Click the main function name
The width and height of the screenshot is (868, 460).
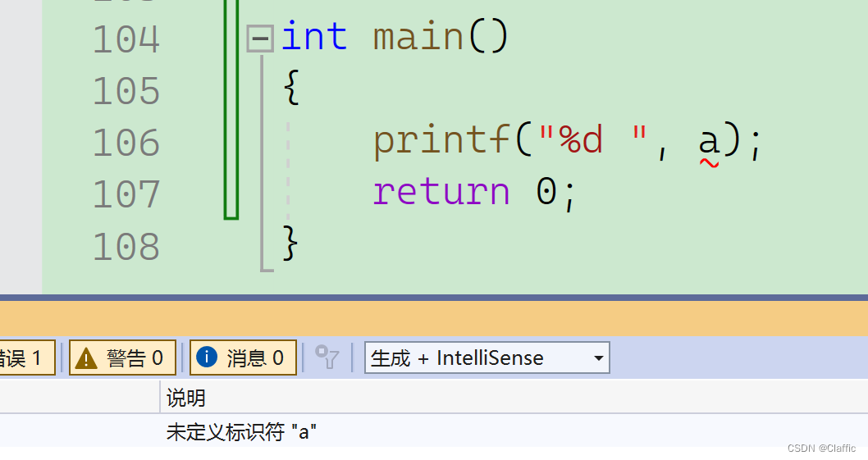418,38
